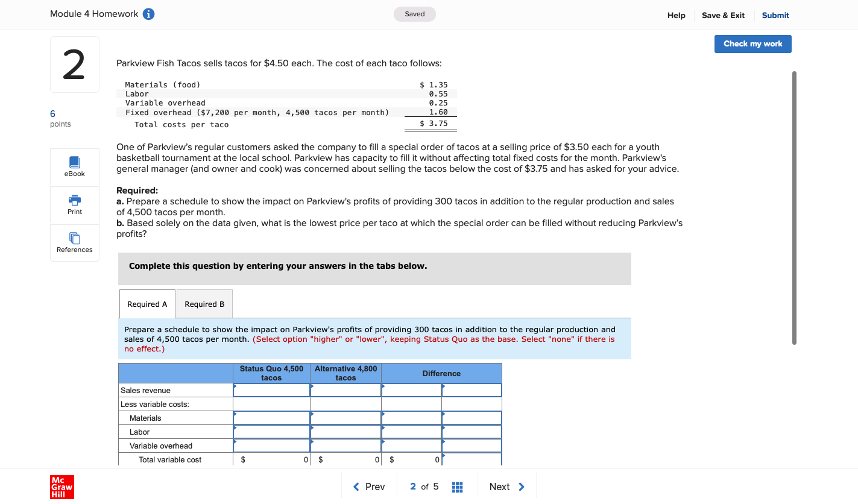Open Help from the top bar
This screenshot has height=504, width=858.
click(x=676, y=15)
